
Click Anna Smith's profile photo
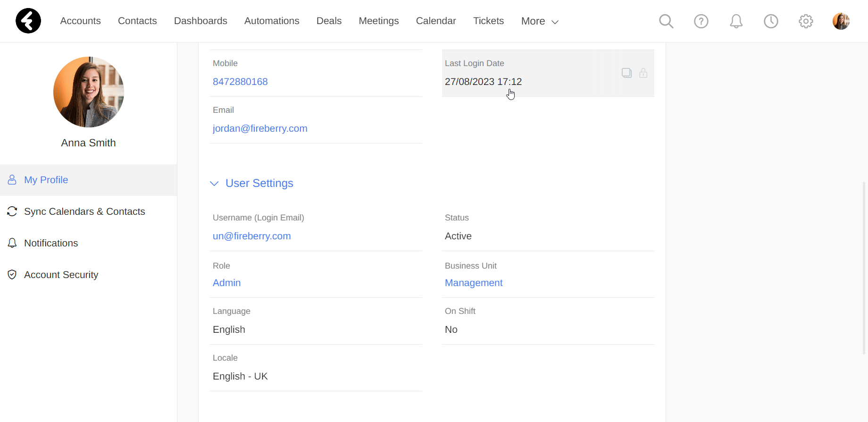tap(89, 92)
